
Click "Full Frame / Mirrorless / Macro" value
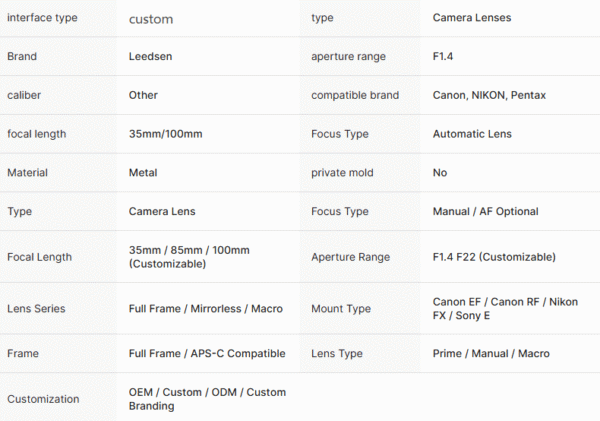(205, 308)
